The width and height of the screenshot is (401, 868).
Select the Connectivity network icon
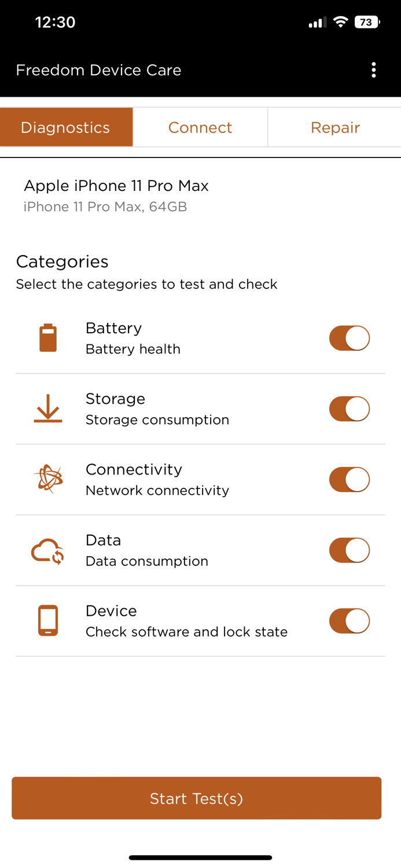48,479
